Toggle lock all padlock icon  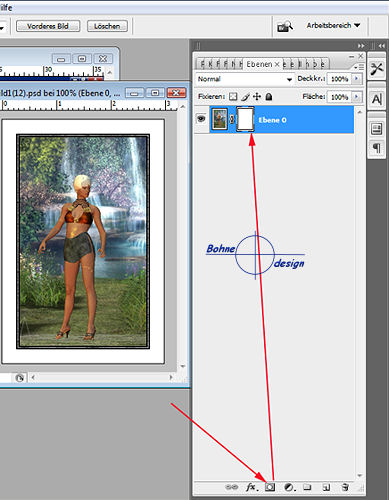click(x=269, y=97)
